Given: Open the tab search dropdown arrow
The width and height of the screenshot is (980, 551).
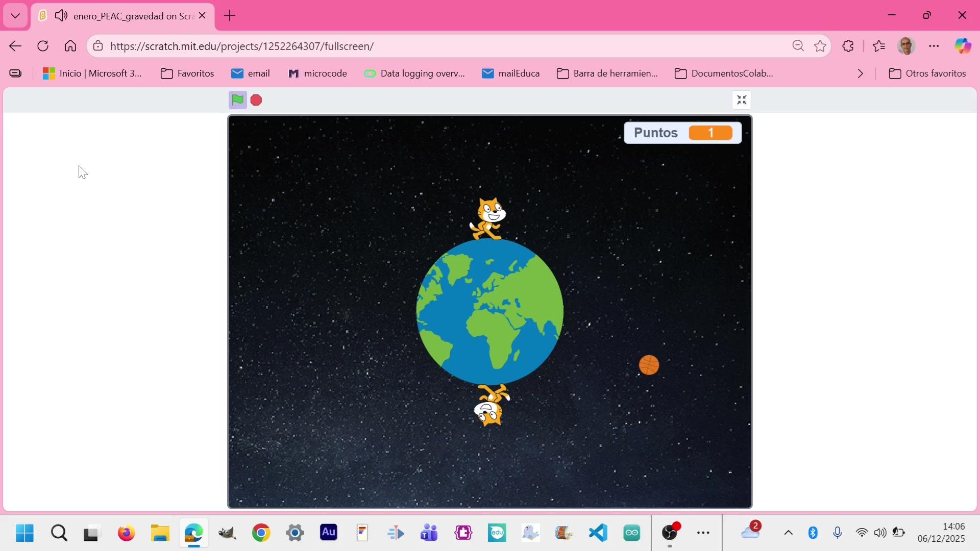Looking at the screenshot, I should 15,16.
